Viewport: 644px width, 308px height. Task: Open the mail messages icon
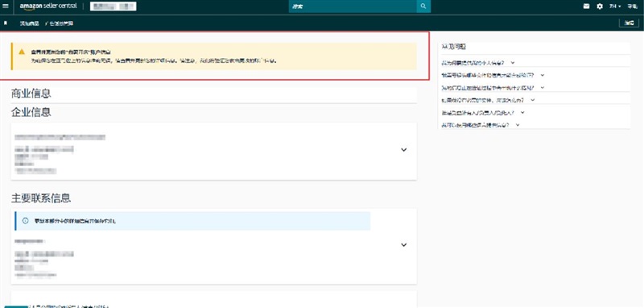[x=587, y=6]
